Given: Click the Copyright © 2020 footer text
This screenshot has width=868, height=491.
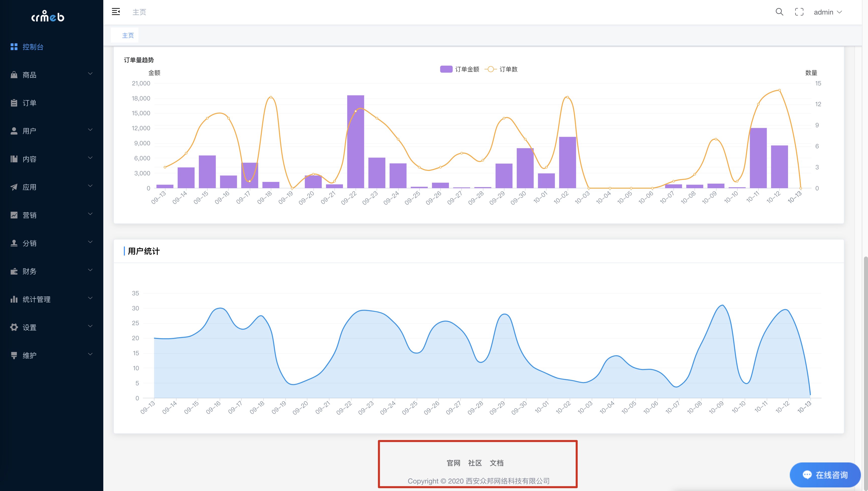Looking at the screenshot, I should point(479,481).
